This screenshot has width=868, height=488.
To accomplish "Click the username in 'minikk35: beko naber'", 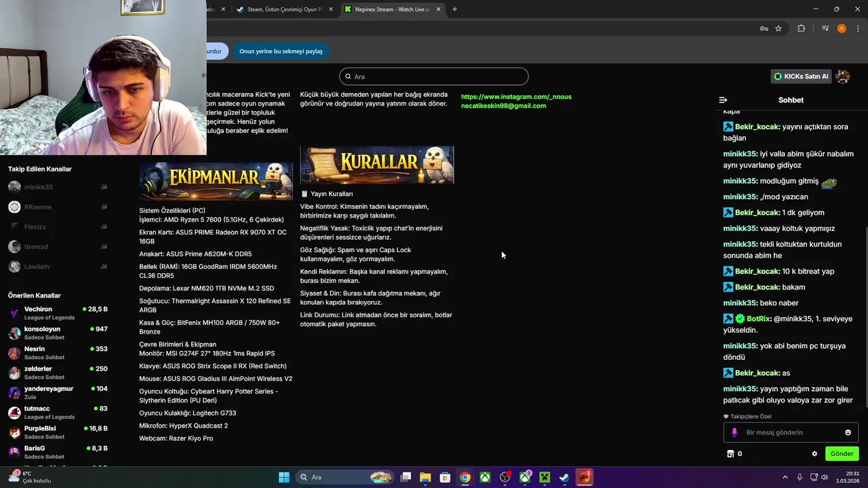I will pos(739,303).
